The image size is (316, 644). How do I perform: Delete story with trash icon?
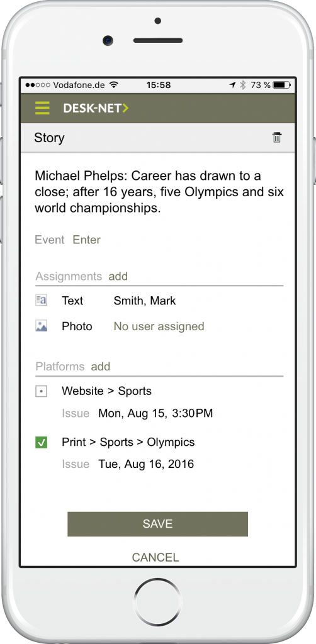[x=277, y=138]
